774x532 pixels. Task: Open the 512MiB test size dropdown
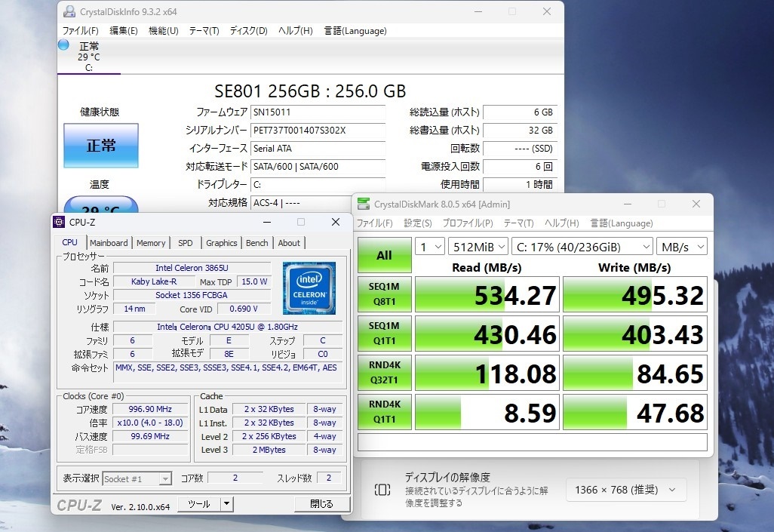click(x=478, y=247)
